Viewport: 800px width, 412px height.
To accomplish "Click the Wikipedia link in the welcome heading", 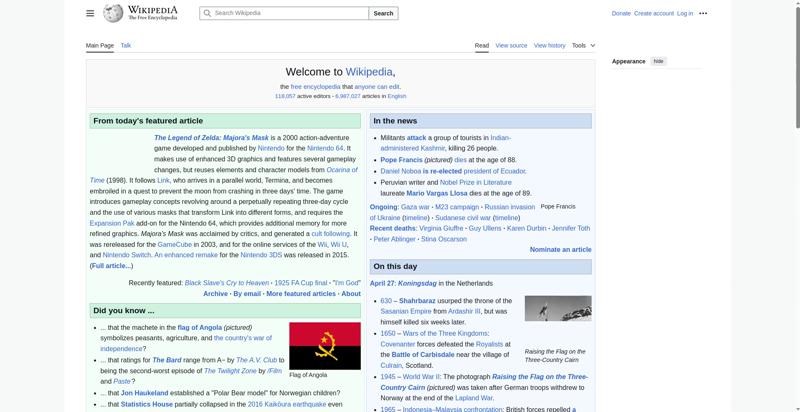I will coord(369,72).
